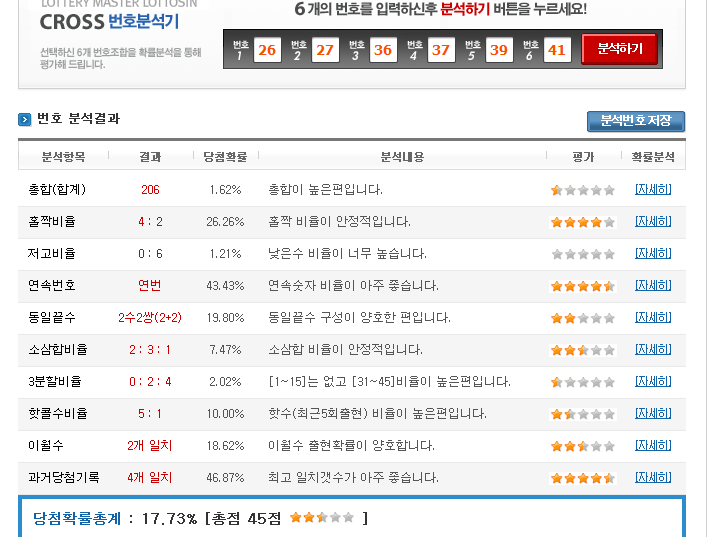
Task: View 자세히 details for 연속번호 row
Action: 653,286
